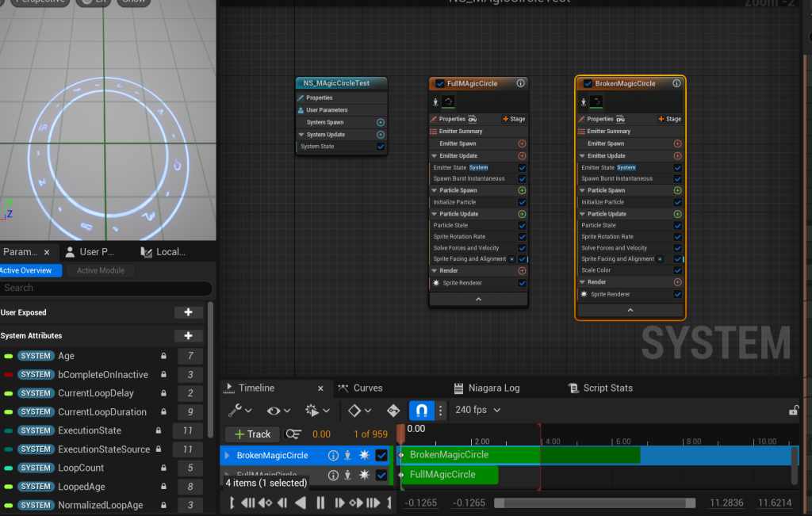
Task: Pause the timeline playback
Action: (320, 503)
